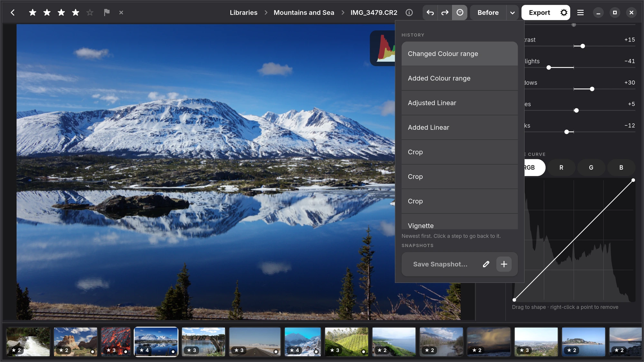Set rating to one star
644x362 pixels.
pyautogui.click(x=33, y=13)
